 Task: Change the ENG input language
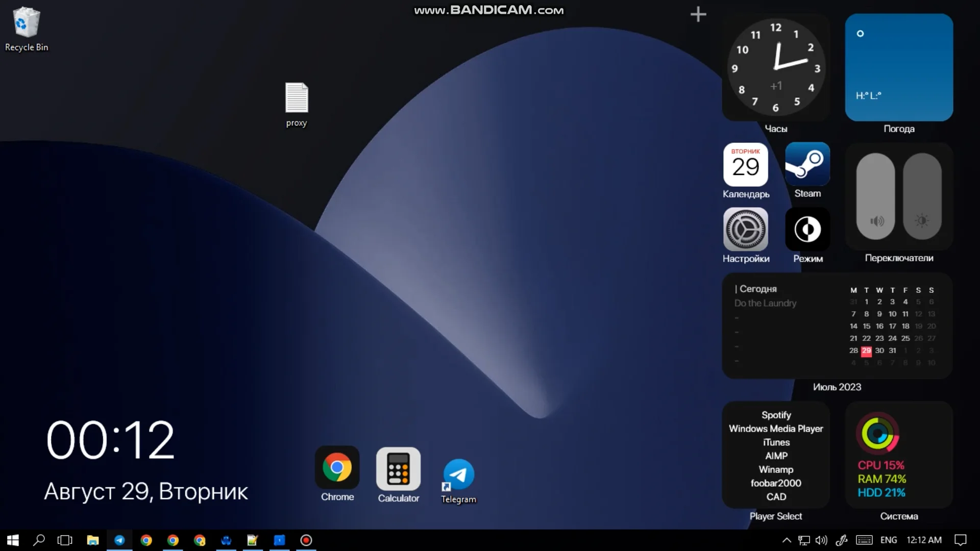889,540
